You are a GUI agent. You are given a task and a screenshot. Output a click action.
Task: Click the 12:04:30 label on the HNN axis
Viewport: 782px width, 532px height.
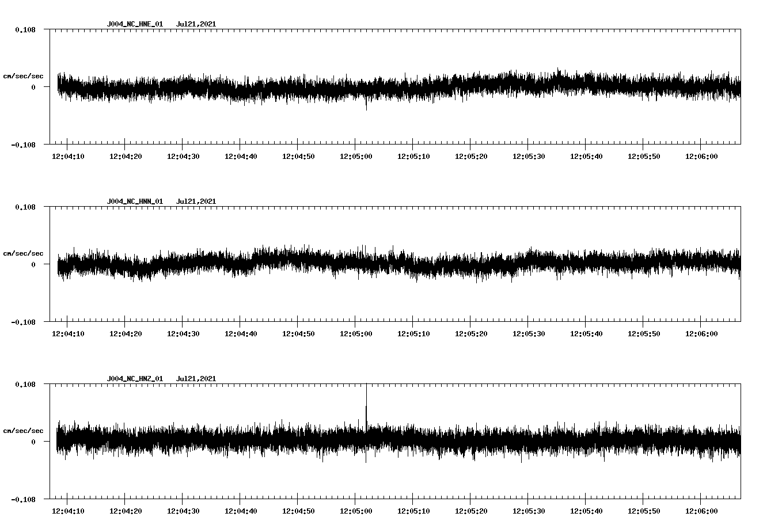[184, 332]
